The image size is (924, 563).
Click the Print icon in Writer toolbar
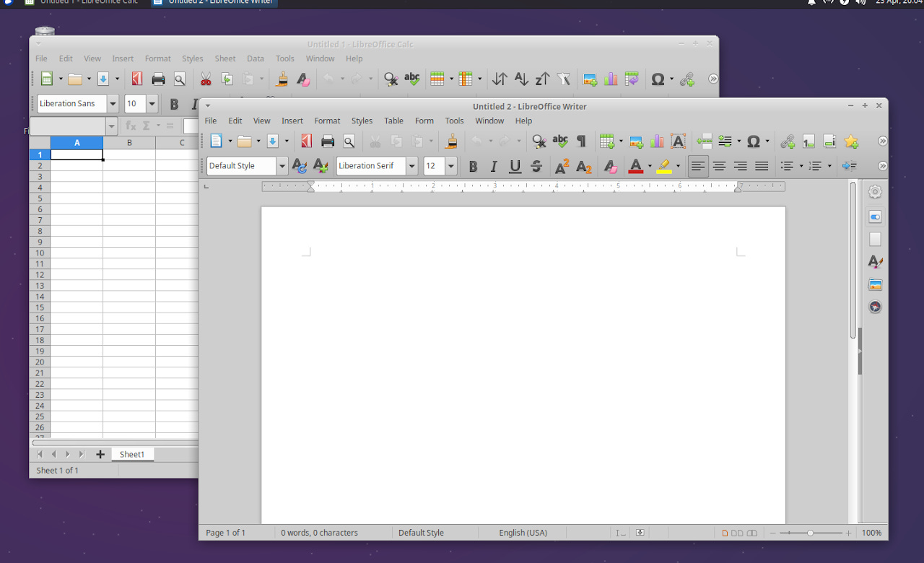tap(328, 141)
